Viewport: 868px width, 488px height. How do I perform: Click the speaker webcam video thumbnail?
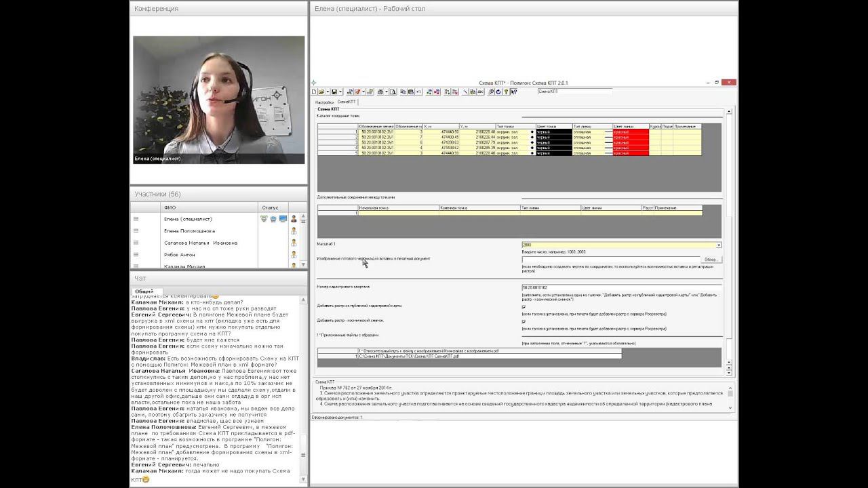219,100
